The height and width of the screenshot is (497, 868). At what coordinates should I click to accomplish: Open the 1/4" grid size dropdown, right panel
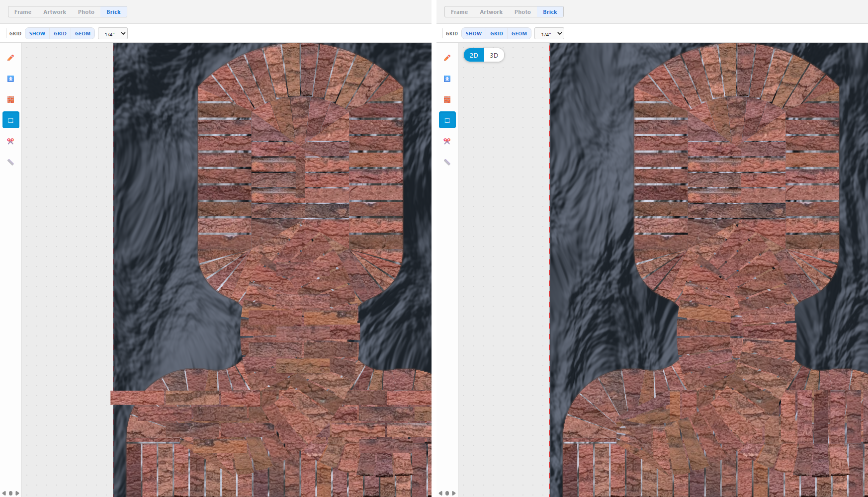coord(549,34)
